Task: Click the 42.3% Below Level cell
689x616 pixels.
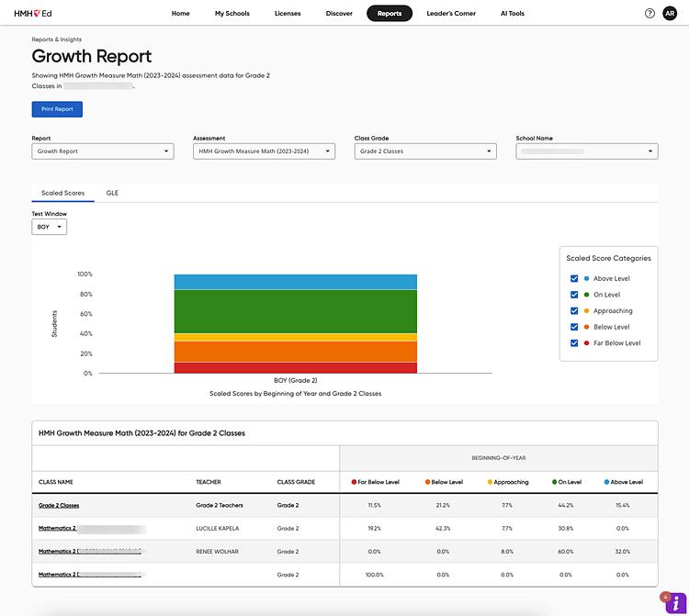Action: (443, 528)
